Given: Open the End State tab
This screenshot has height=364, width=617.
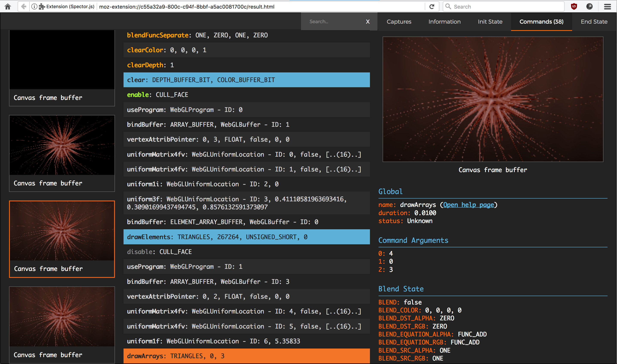Looking at the screenshot, I should click(594, 21).
